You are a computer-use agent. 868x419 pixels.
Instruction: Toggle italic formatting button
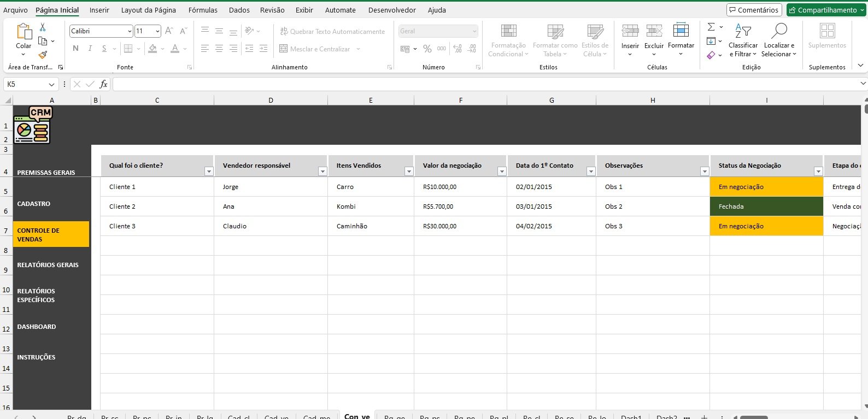[90, 49]
